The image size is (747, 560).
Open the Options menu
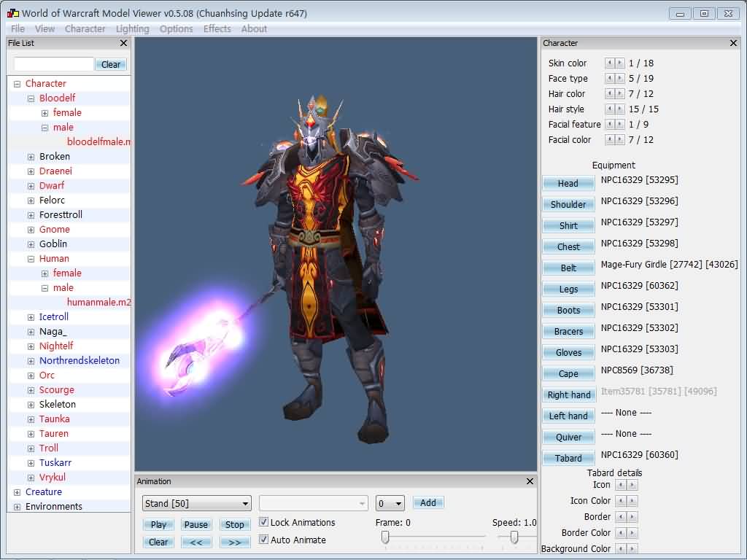177,28
